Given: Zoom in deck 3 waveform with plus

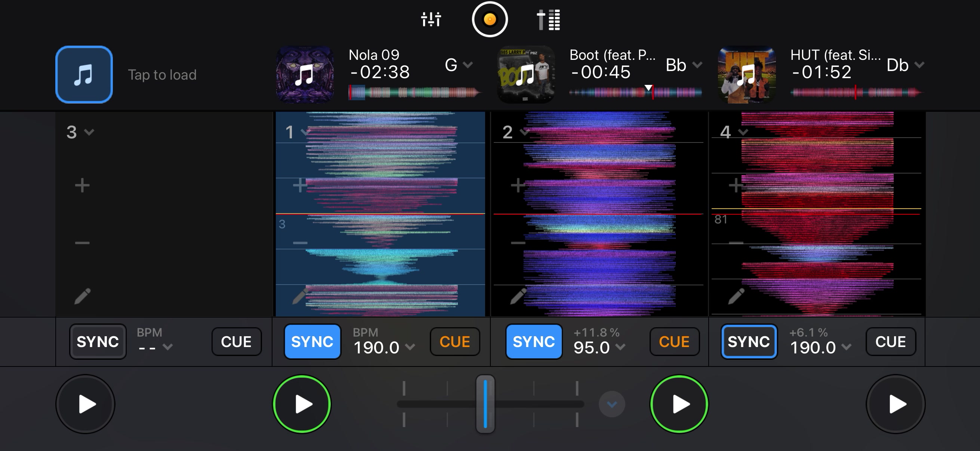Looking at the screenshot, I should pyautogui.click(x=82, y=186).
